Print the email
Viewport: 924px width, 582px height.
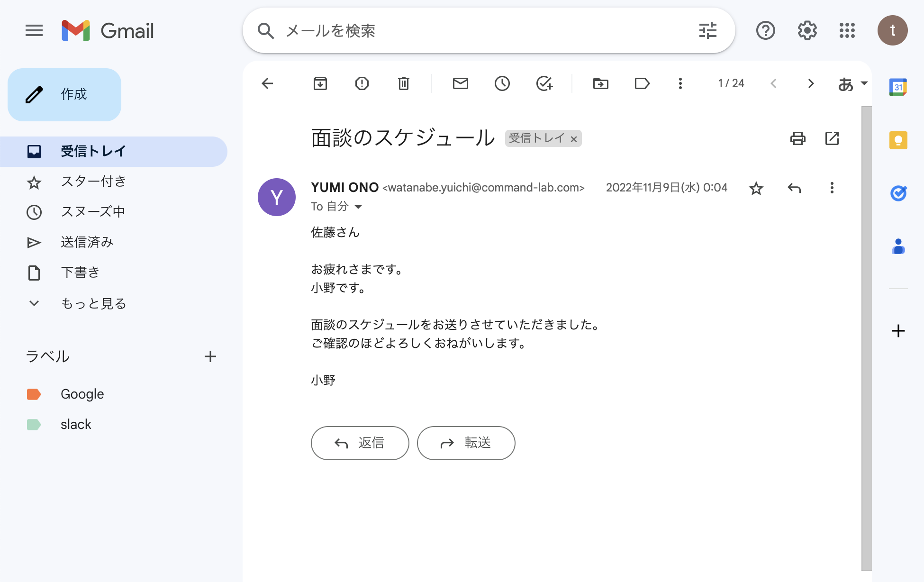(798, 138)
